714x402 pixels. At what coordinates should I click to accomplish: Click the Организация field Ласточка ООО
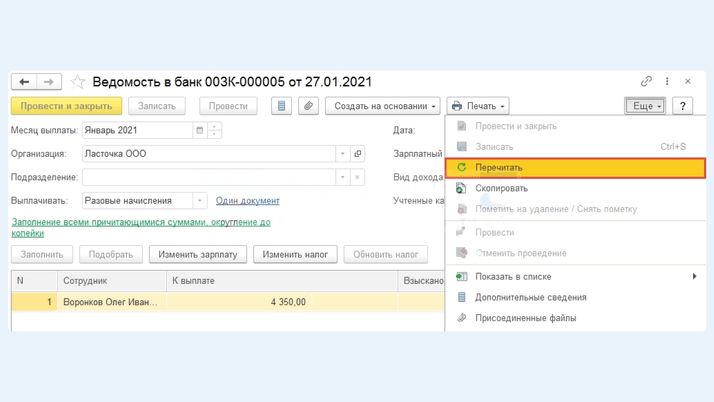(209, 154)
